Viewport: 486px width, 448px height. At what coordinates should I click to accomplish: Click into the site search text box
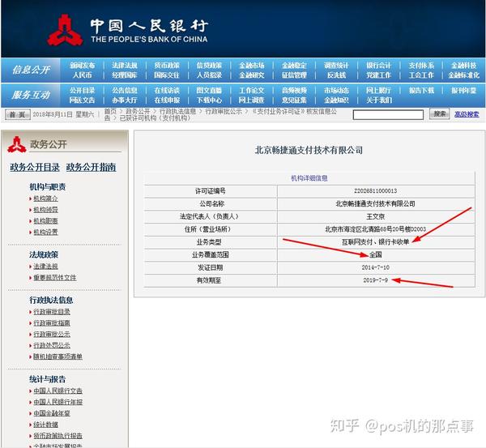pyautogui.click(x=388, y=115)
